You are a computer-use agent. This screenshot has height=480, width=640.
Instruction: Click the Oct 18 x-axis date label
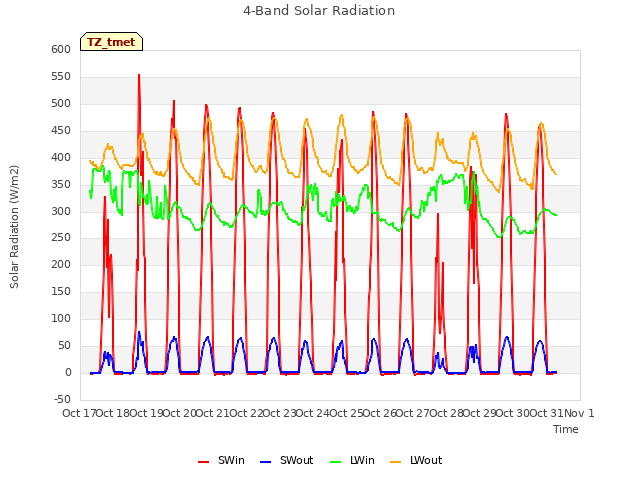click(x=113, y=413)
